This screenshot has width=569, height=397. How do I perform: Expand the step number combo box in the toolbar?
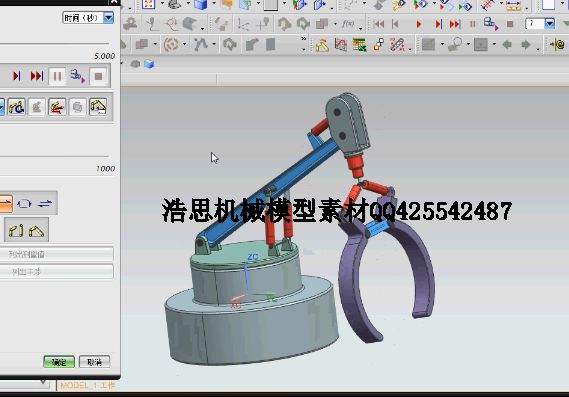coord(550,24)
